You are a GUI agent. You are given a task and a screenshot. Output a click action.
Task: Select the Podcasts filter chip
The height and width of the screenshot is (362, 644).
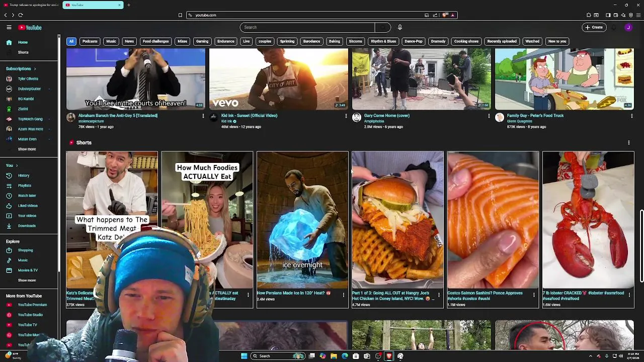[90, 41]
